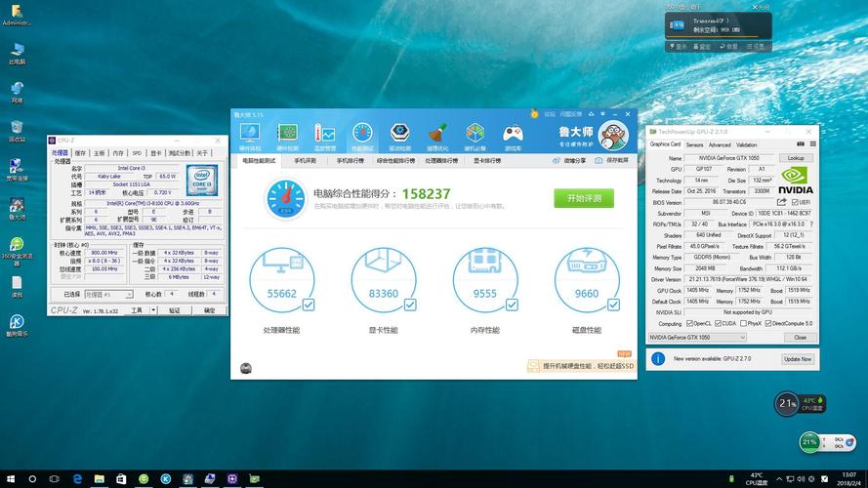This screenshot has height=488, width=868.
Task: Toggle the checkbox under 内存性能 score 9555
Action: click(x=512, y=305)
